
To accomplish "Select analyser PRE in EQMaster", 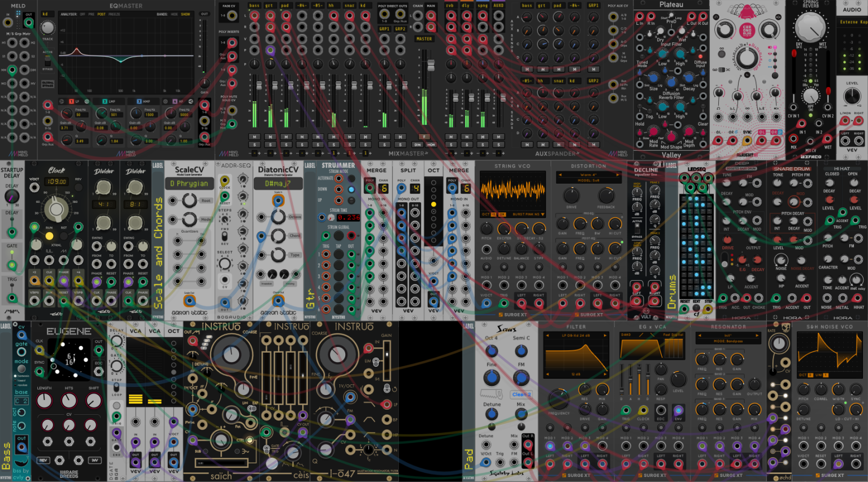I will [x=91, y=14].
